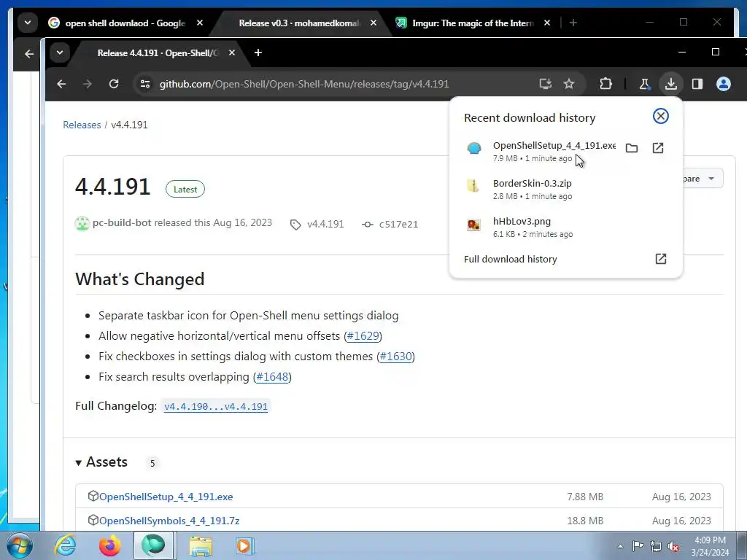Open the Chrome Labs flask icon
Image resolution: width=747 pixels, height=560 pixels.
click(x=644, y=84)
